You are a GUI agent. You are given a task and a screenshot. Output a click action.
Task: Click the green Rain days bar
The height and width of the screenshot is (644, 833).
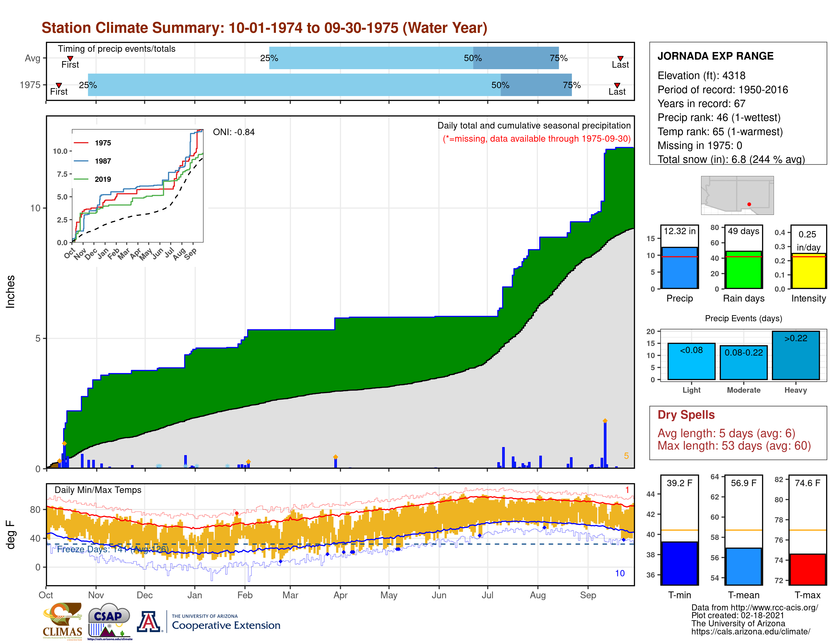(743, 270)
